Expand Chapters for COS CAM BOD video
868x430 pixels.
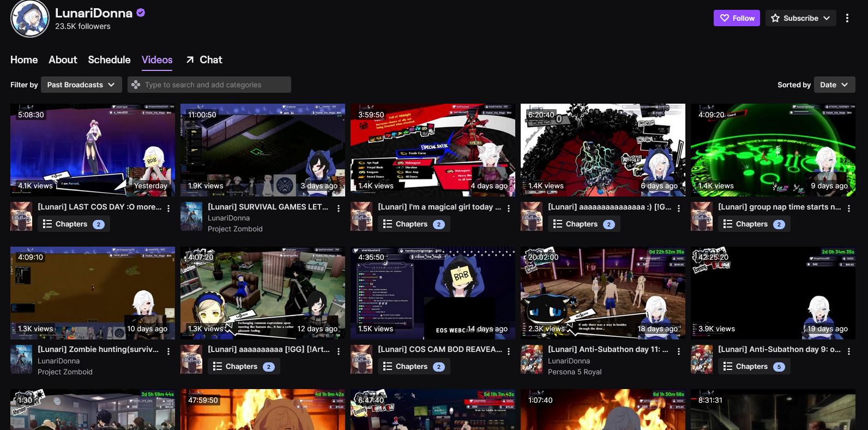point(414,366)
